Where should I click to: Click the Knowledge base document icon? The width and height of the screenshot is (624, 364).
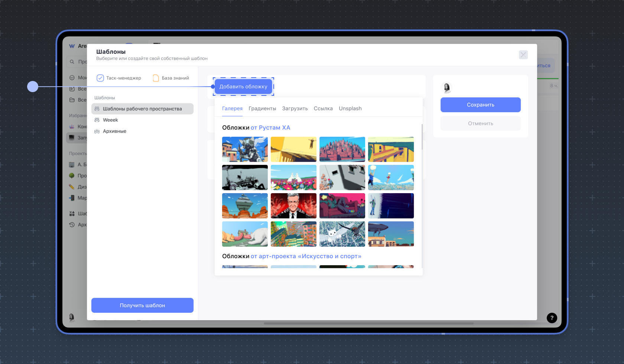pyautogui.click(x=156, y=78)
